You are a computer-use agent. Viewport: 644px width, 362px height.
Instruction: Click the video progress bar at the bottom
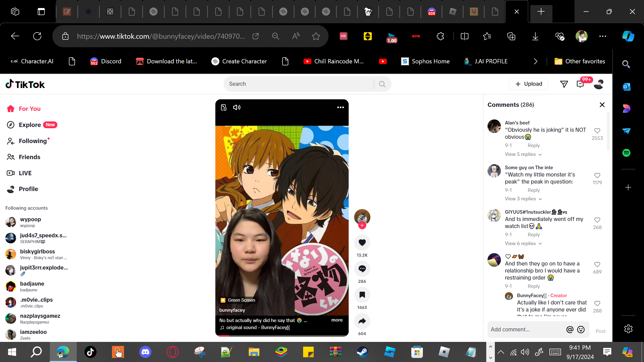[x=282, y=336]
